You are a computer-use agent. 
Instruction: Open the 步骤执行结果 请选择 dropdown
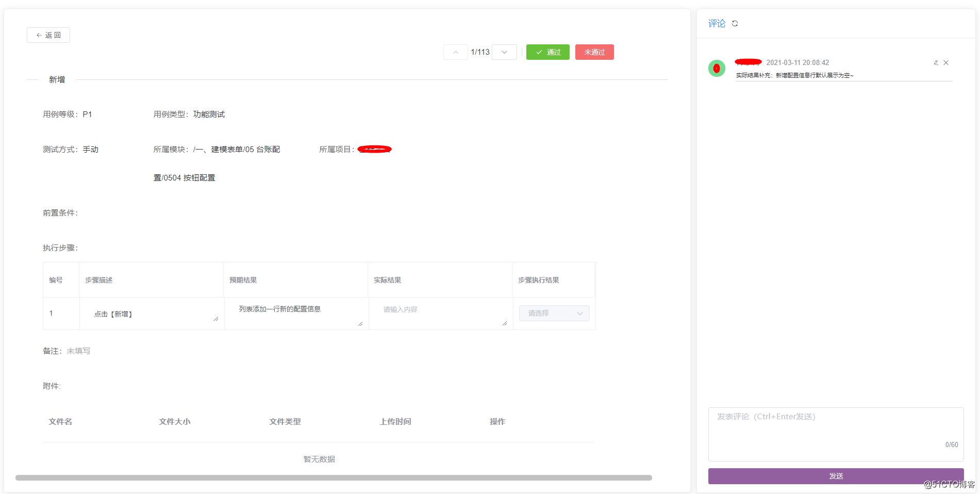click(x=554, y=313)
